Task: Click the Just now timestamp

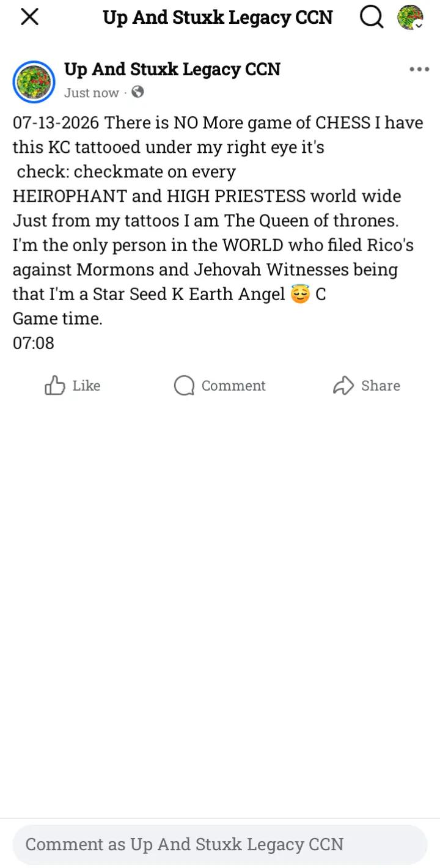Action: (x=92, y=93)
